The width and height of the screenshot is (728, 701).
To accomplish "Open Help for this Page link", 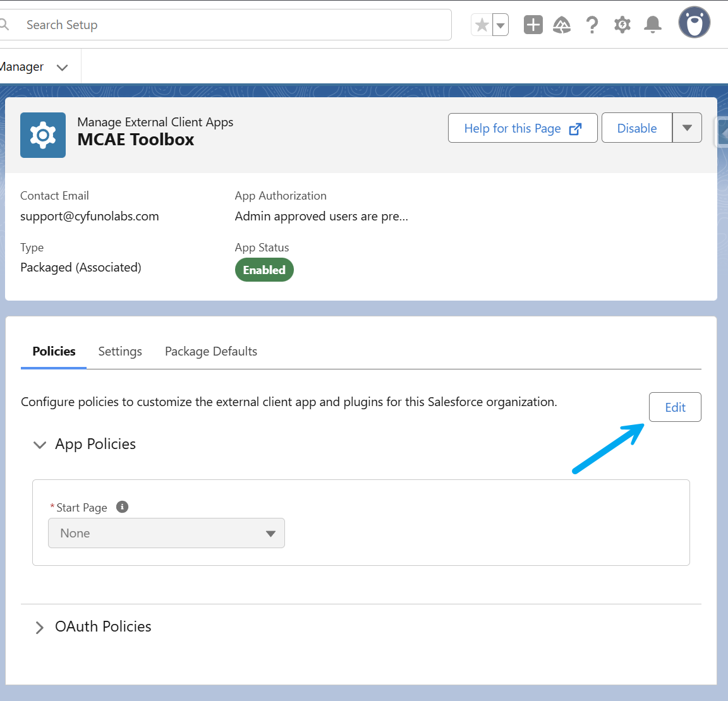I will (x=523, y=128).
